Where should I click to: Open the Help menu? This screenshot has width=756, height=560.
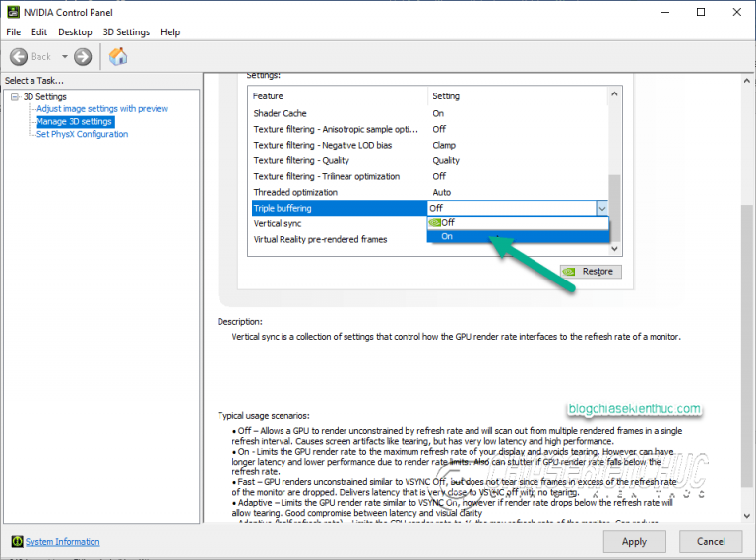[170, 32]
